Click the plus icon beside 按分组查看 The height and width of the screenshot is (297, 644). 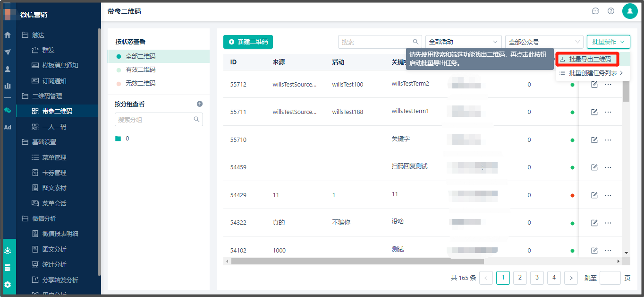[199, 104]
